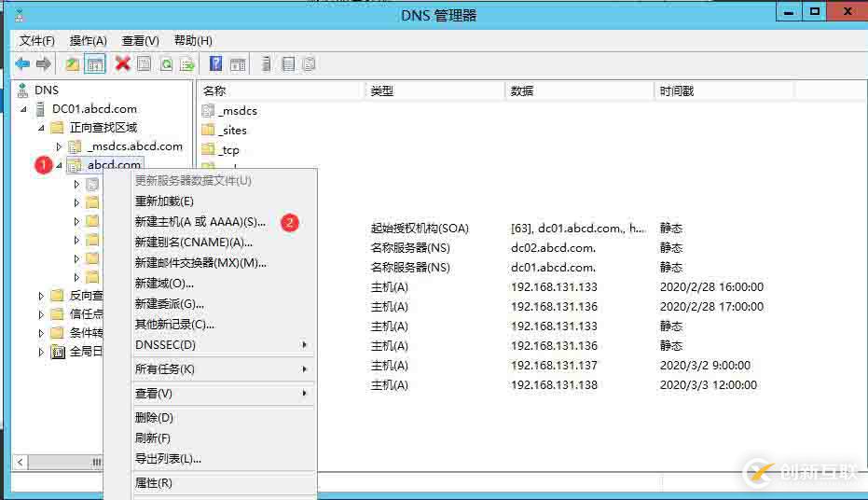Choose 新建委派(G)... from the context menu
The width and height of the screenshot is (868, 500).
pyautogui.click(x=224, y=303)
